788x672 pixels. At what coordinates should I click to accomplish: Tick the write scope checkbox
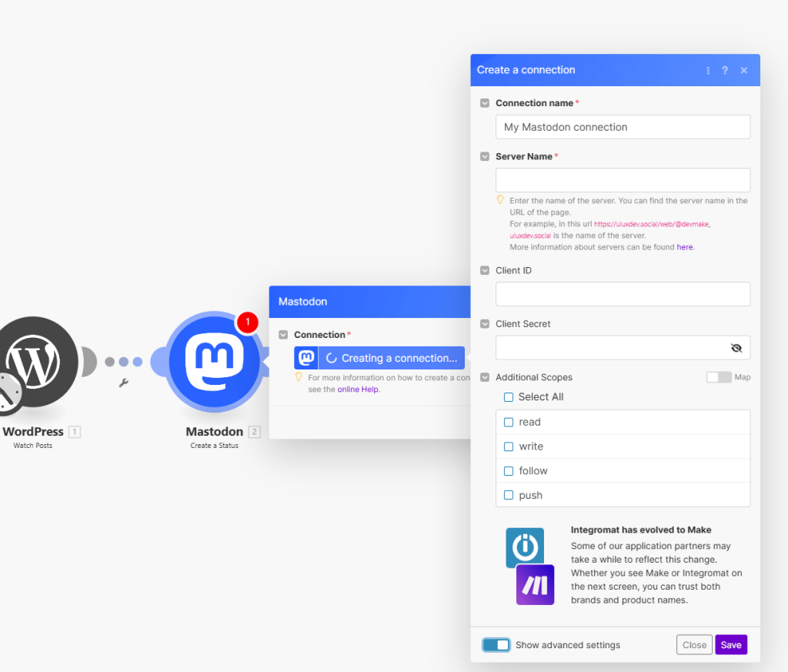[x=509, y=446]
